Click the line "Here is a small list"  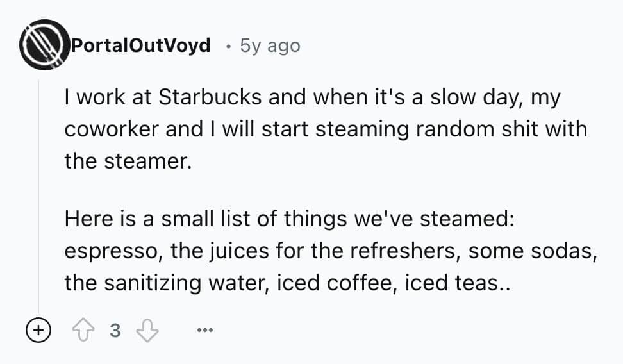point(288,220)
